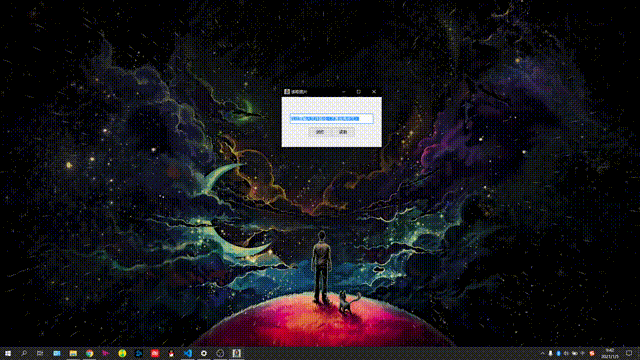
Task: Click the dialog's title bar app icon
Action: pos(287,92)
